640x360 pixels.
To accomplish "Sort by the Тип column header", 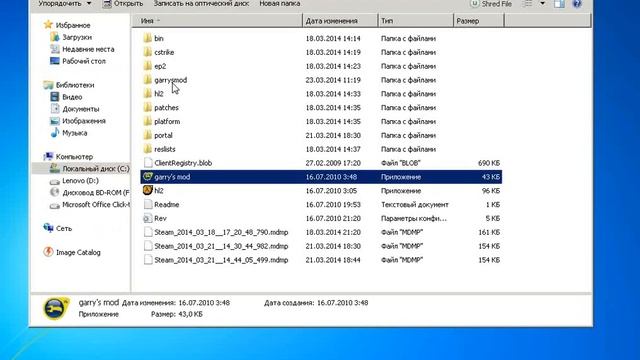I will click(x=416, y=21).
